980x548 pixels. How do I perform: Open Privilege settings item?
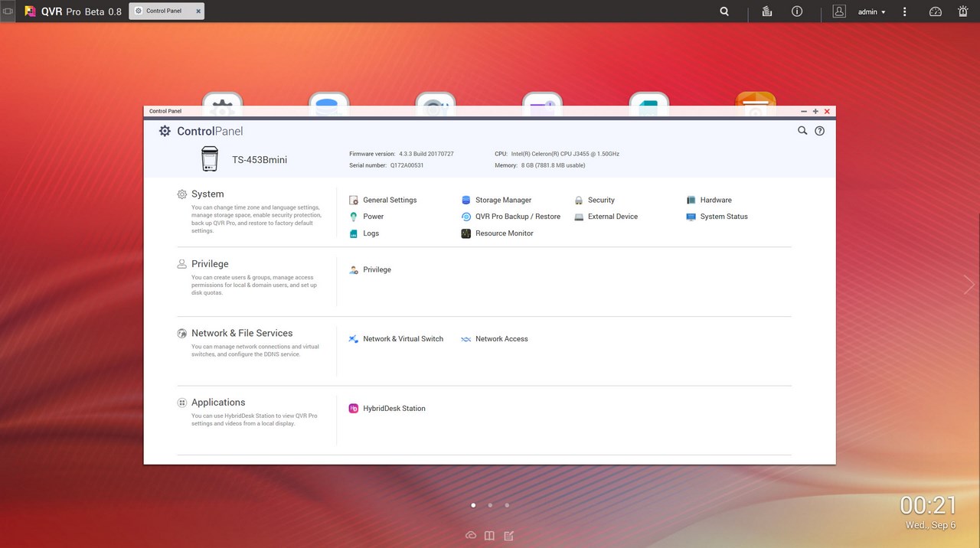(370, 269)
